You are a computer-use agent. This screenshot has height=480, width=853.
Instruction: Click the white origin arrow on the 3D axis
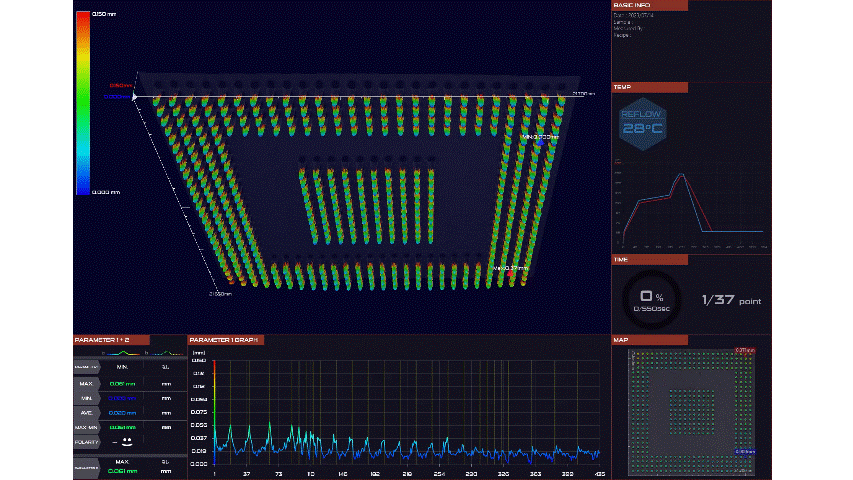click(x=135, y=96)
